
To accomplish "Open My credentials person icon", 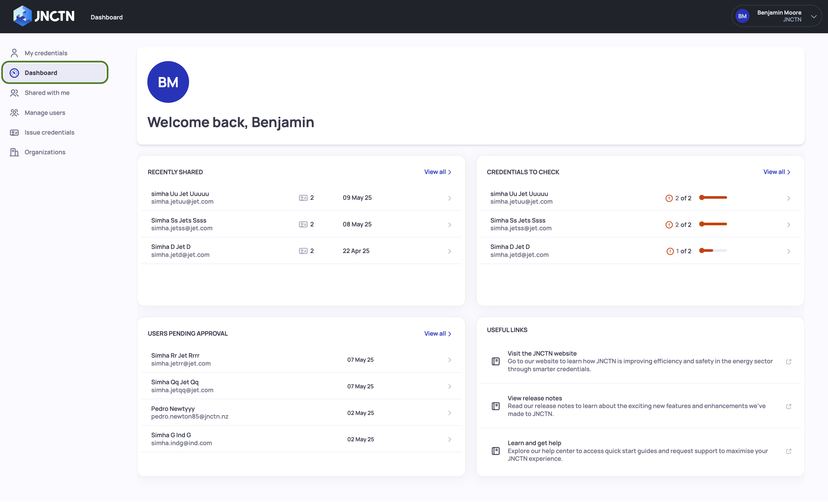I will click(x=14, y=53).
